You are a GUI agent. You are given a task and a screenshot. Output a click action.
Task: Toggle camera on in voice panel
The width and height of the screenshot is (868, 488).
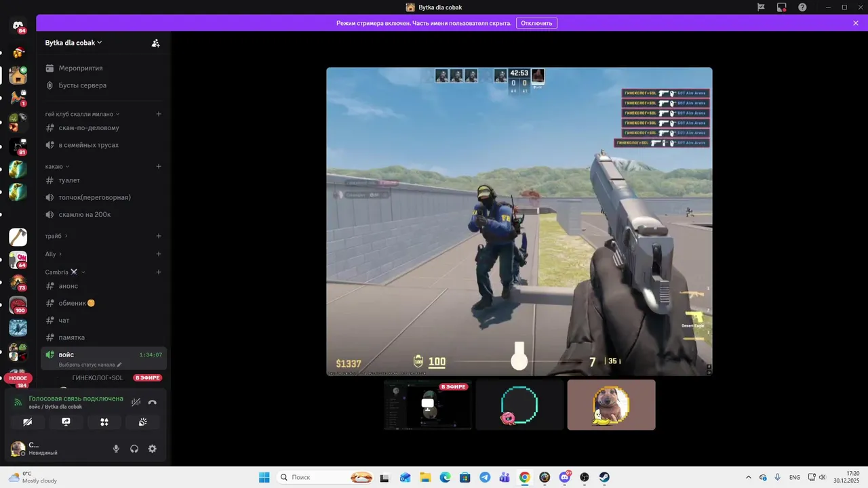28,422
